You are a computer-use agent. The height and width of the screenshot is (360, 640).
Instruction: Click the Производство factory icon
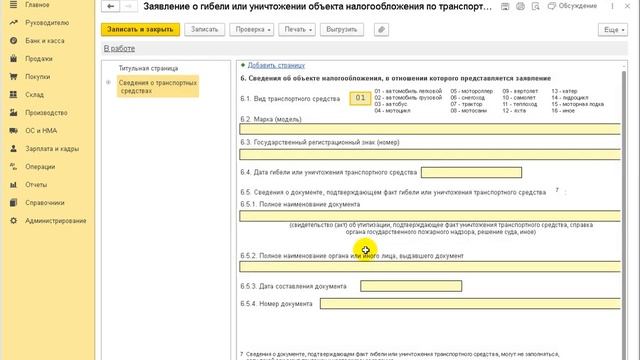coord(13,113)
